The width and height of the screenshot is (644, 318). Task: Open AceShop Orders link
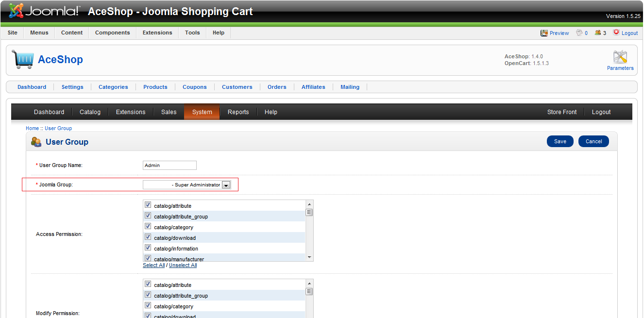pos(277,87)
